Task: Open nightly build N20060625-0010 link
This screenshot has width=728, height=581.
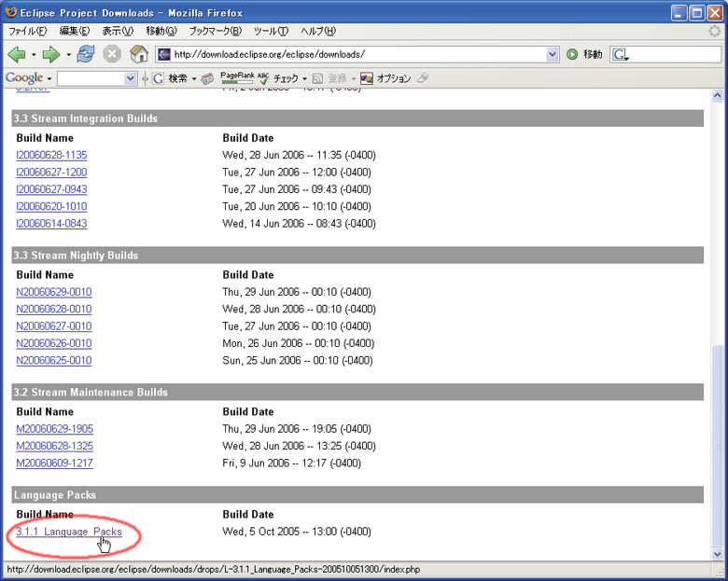Action: pos(54,361)
